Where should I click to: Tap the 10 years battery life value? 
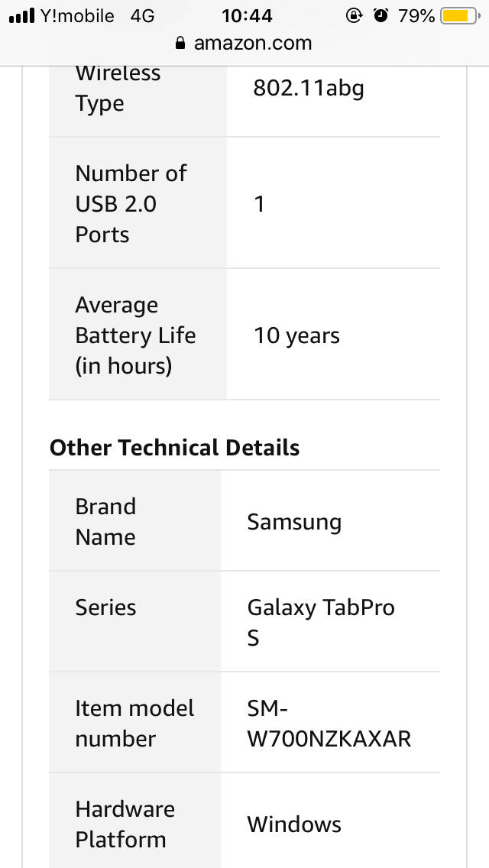point(296,335)
